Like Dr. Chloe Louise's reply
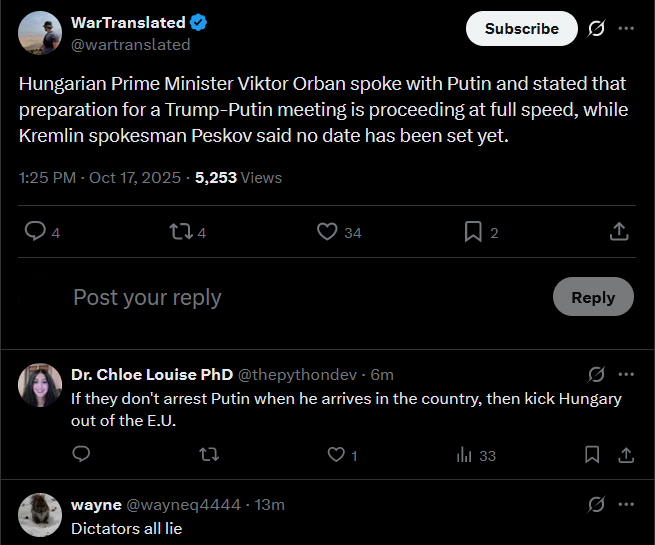655x545 pixels. pyautogui.click(x=336, y=455)
